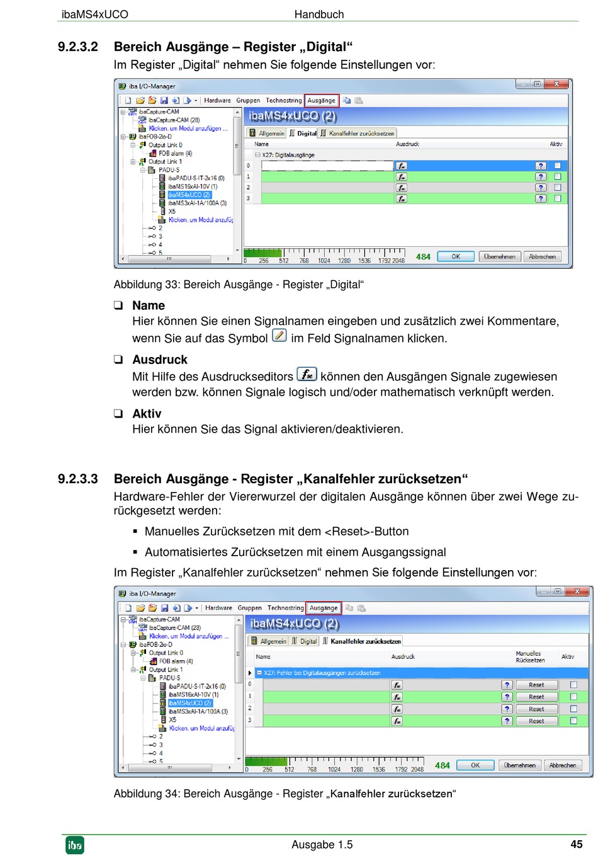Viewport: 598px width, 868px height.
Task: Select ibaMS3xAI-1A/100A (3) in lower window tree
Action: coord(198,712)
